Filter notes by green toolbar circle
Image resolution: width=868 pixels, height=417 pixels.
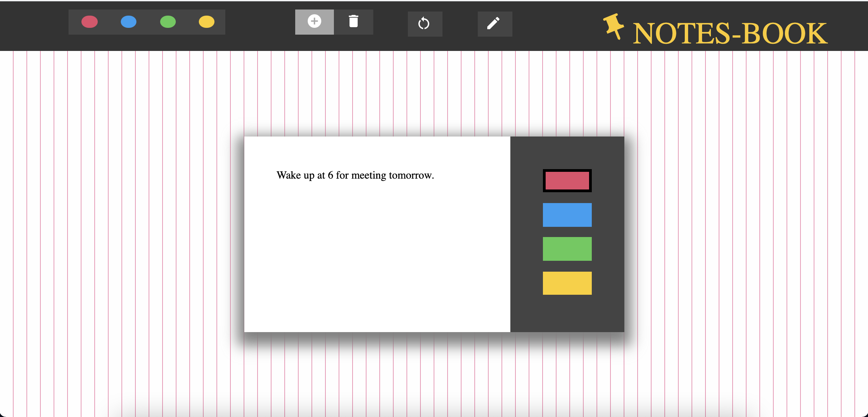168,22
